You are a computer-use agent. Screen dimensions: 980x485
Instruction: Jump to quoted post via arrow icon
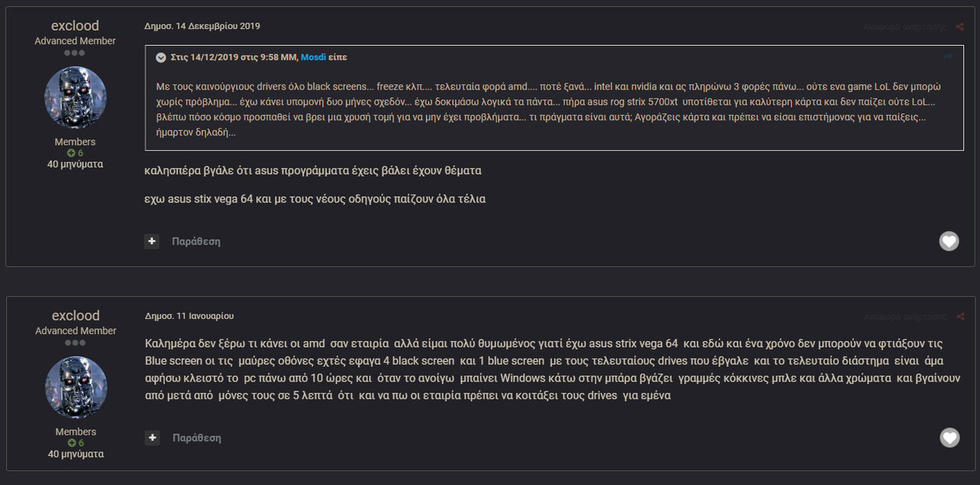point(949,57)
